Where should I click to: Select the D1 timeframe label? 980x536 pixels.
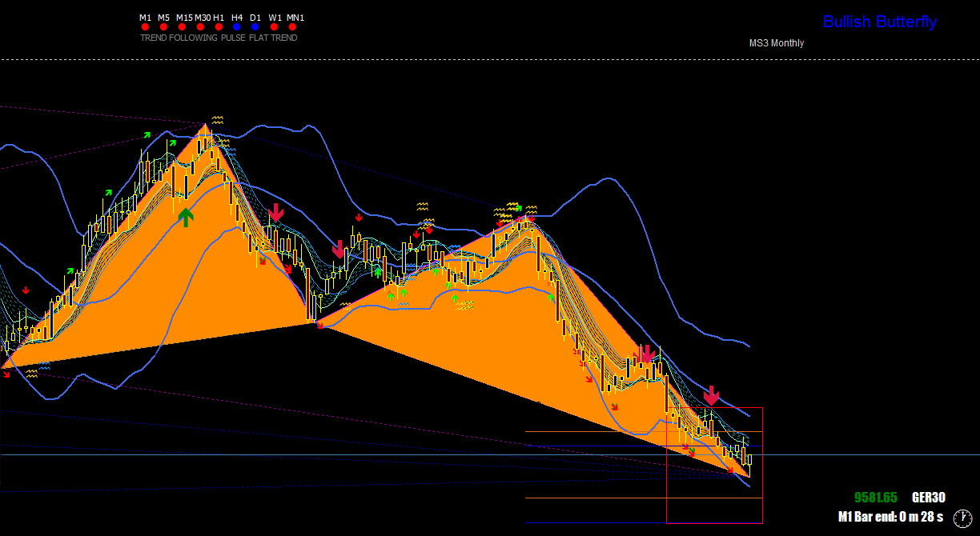click(255, 18)
